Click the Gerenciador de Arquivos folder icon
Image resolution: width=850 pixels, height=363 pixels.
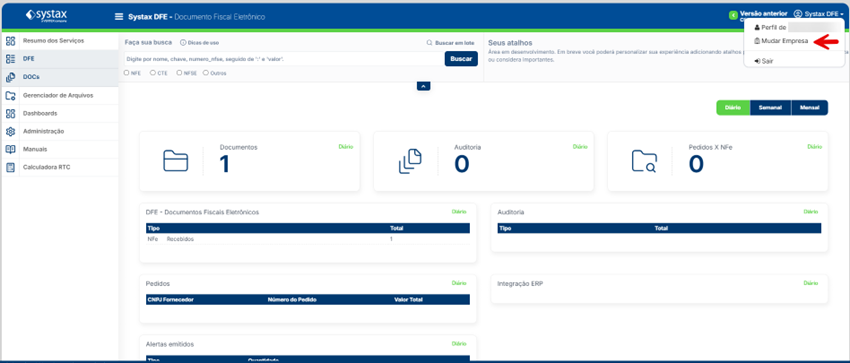point(10,95)
